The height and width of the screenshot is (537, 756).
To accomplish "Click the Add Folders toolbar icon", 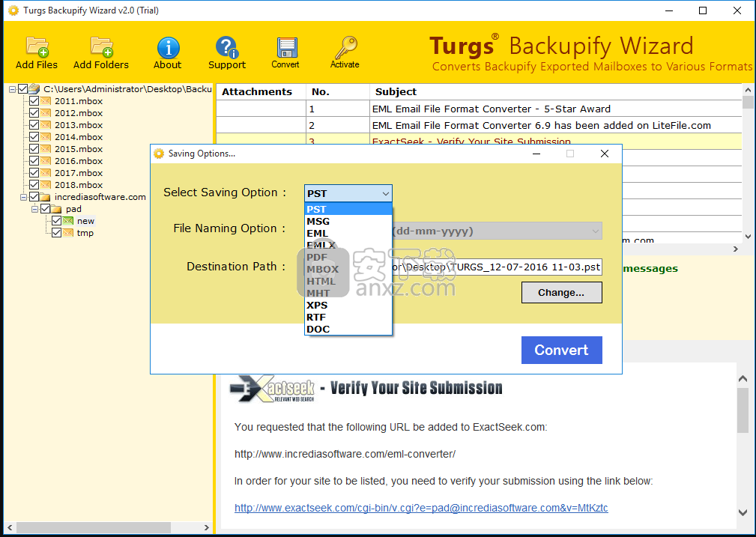I will (101, 47).
